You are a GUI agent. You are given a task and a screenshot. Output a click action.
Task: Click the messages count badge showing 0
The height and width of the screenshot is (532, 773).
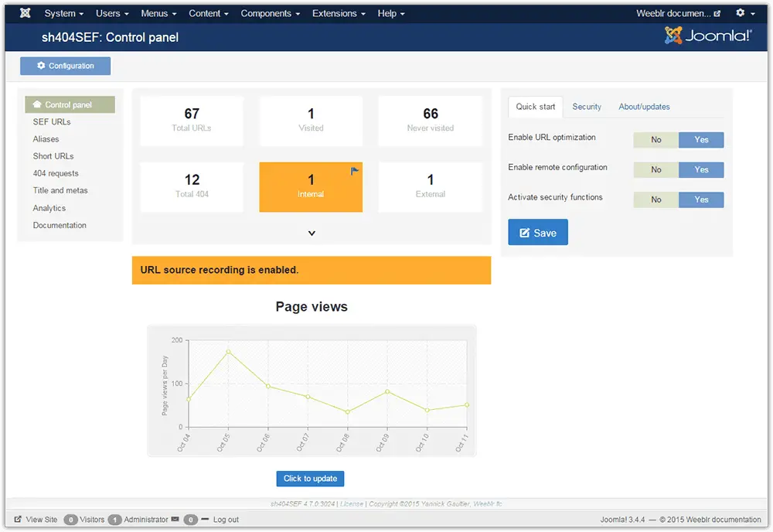[191, 519]
